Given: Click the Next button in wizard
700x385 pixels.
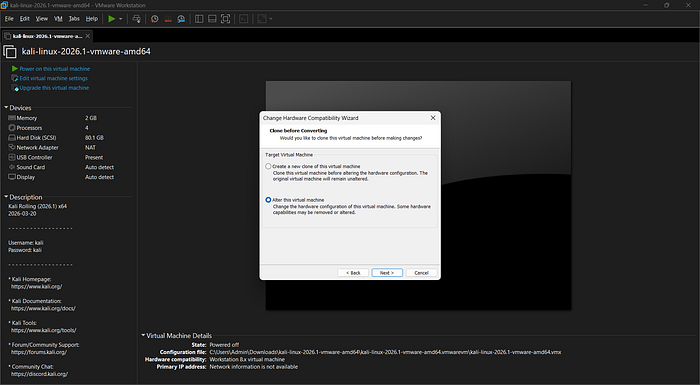Looking at the screenshot, I should coord(387,273).
